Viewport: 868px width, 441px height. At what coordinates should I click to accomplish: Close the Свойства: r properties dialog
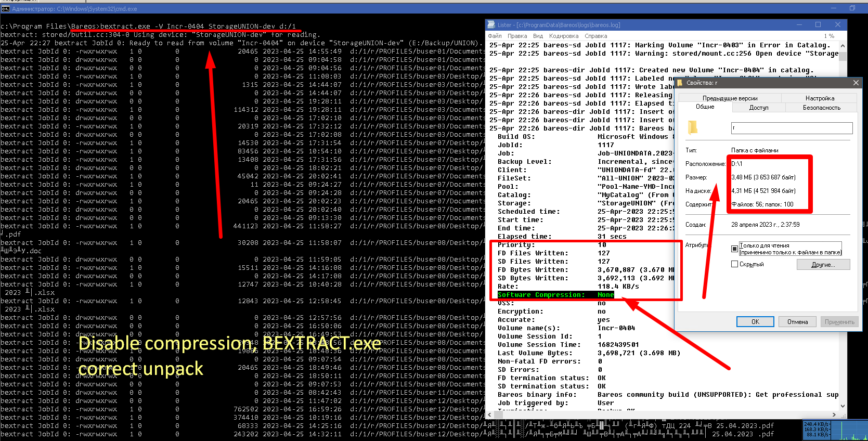coord(856,83)
